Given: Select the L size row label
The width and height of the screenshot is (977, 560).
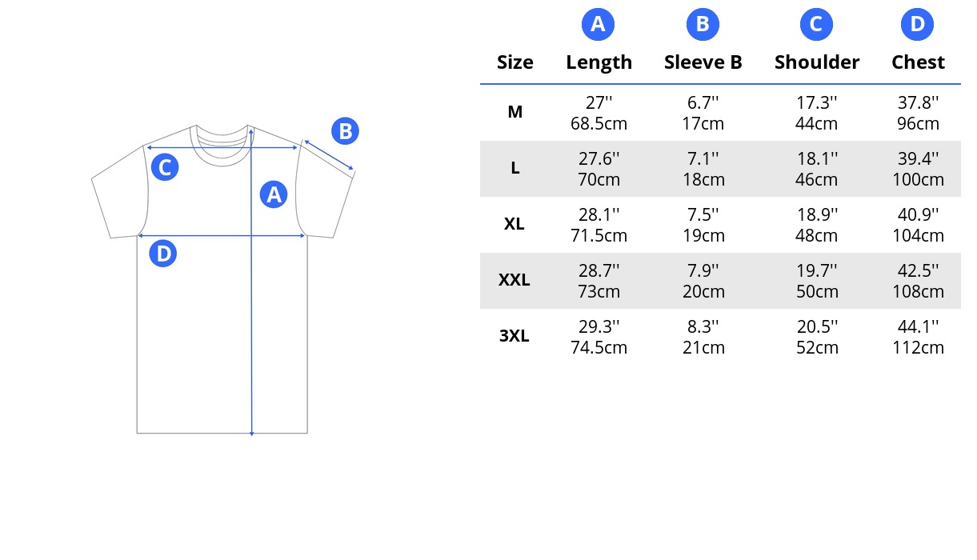Looking at the screenshot, I should pyautogui.click(x=515, y=168).
